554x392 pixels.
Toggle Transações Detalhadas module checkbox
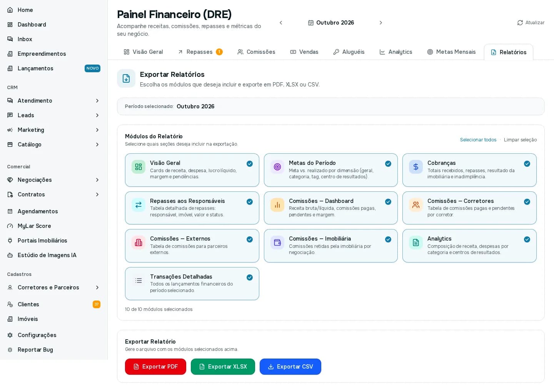pyautogui.click(x=250, y=277)
